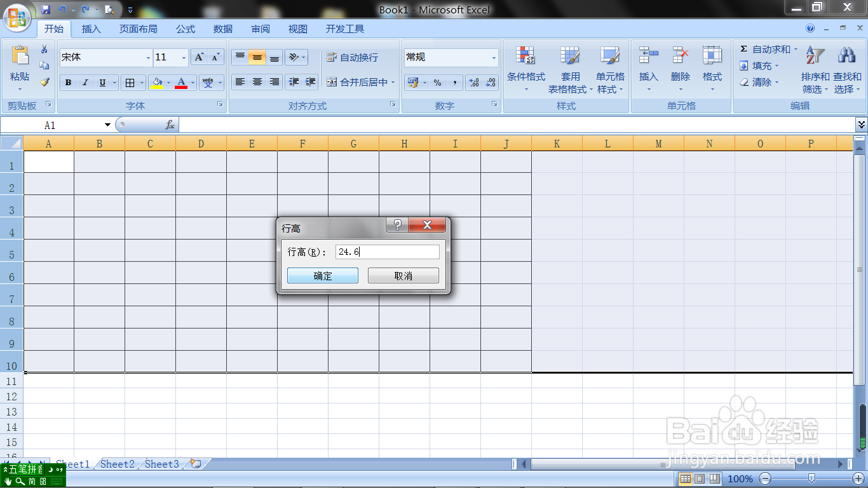Open the alignment dialog launcher
Image resolution: width=868 pixels, height=488 pixels.
click(393, 104)
